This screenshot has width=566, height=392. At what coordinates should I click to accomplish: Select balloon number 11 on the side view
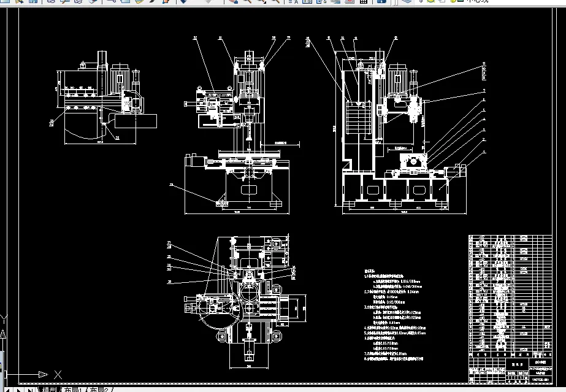484,64
